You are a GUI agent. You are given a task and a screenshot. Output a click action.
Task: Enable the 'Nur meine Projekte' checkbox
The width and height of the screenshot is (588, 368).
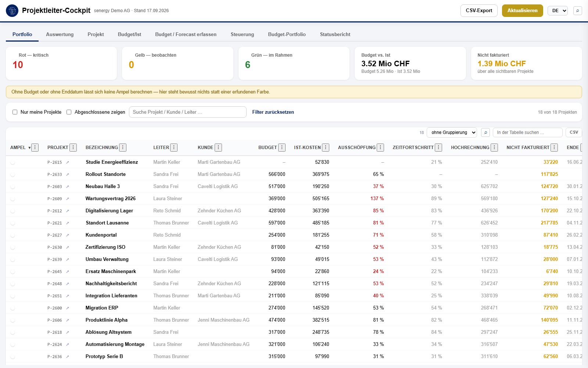coord(15,112)
